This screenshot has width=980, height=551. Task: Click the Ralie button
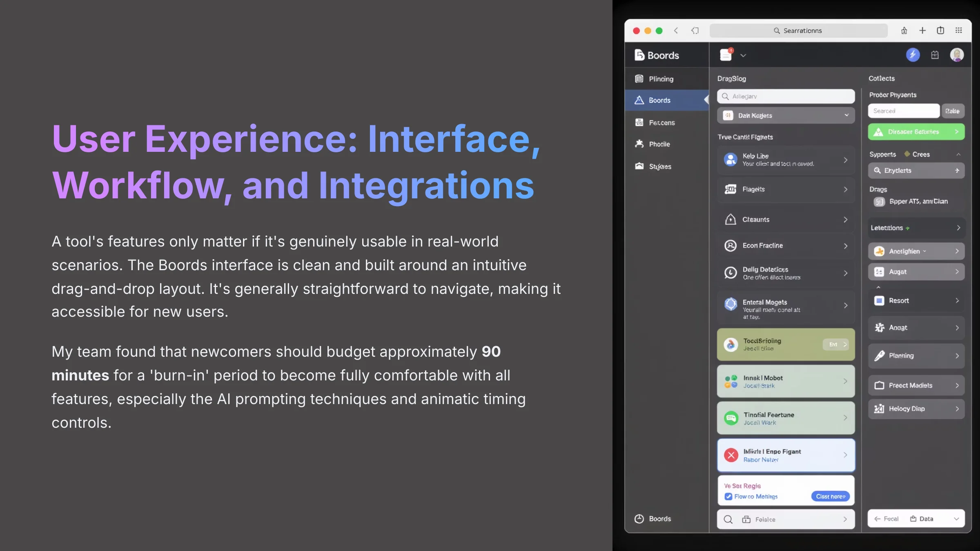(953, 111)
